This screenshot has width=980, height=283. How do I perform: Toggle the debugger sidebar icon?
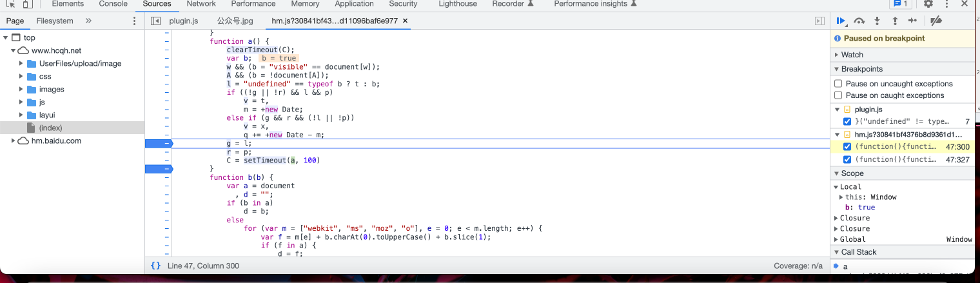coord(819,21)
